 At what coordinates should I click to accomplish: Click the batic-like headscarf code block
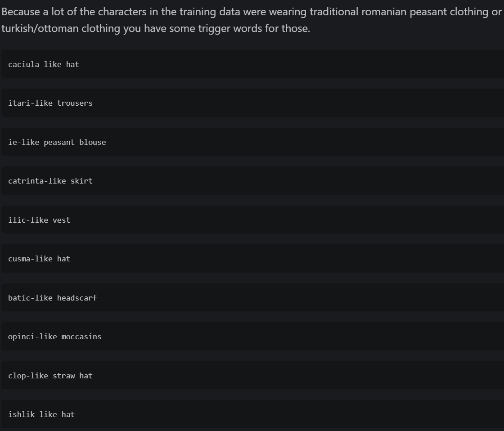coord(252,297)
